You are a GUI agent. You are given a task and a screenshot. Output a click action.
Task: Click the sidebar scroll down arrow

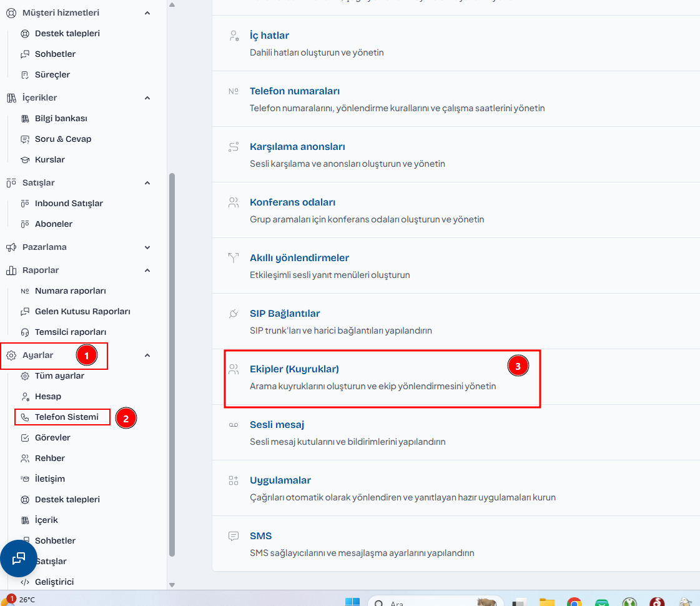(172, 585)
